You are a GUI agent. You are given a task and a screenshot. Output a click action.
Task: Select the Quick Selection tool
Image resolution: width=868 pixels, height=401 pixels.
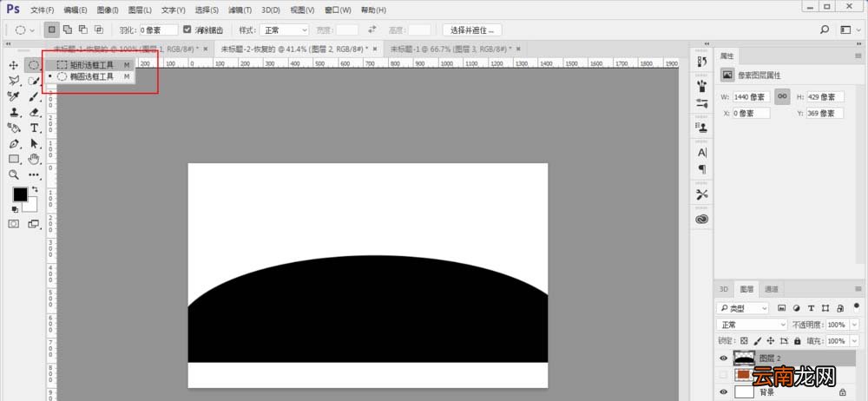coord(34,81)
